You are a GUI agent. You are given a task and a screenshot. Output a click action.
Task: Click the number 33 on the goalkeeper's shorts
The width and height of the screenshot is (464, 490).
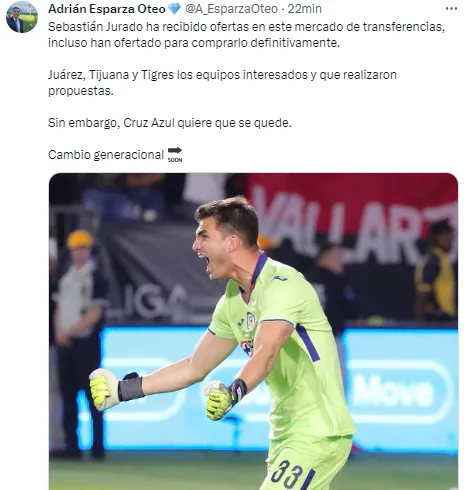click(287, 474)
